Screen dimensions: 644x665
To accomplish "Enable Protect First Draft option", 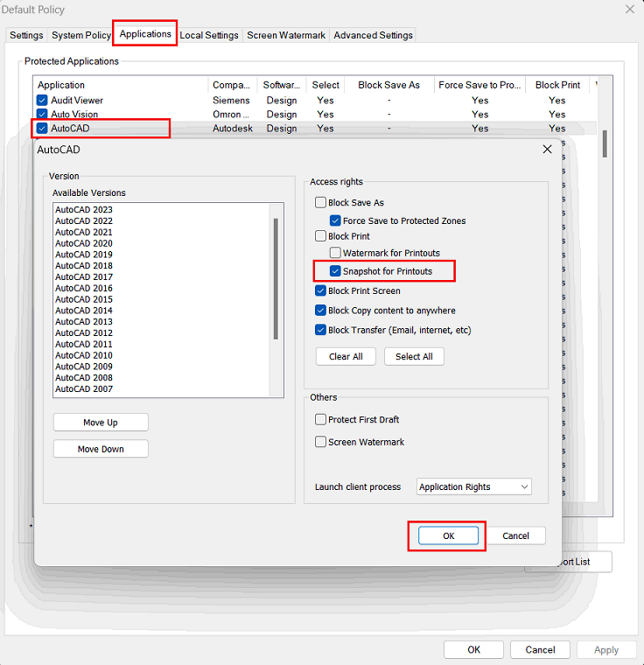I will click(x=320, y=419).
